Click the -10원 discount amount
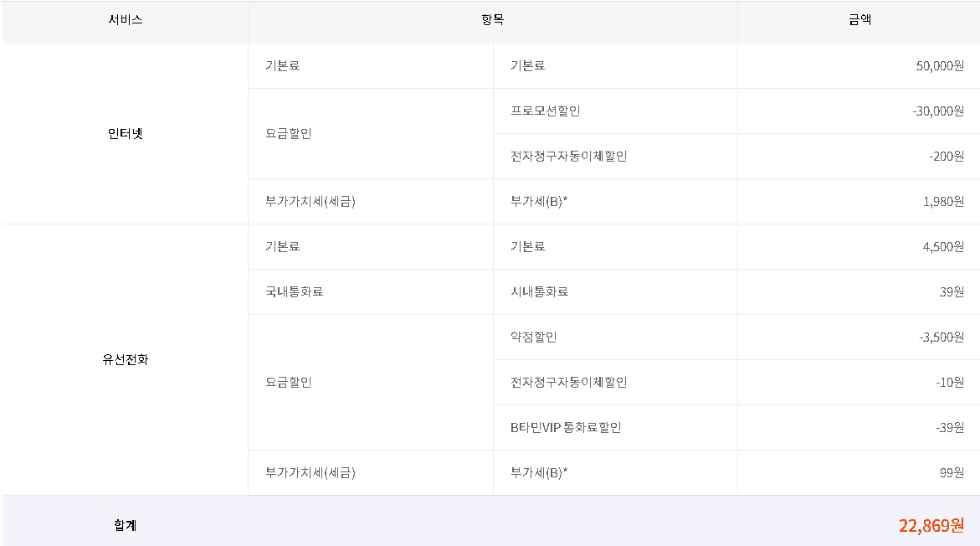The height and width of the screenshot is (546, 980). point(950,383)
